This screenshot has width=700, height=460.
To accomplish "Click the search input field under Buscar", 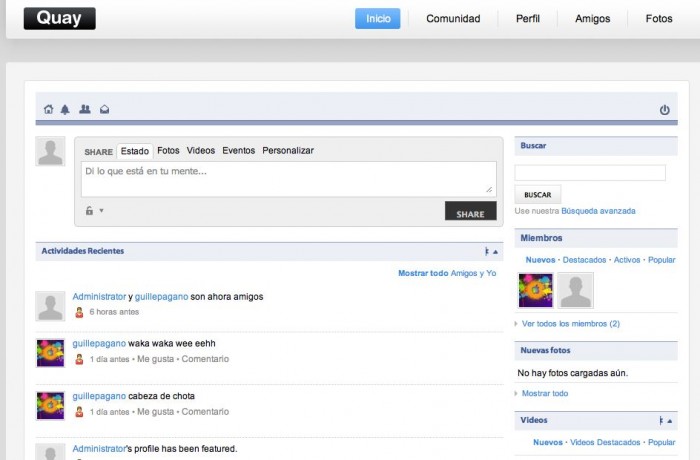I will (x=590, y=172).
